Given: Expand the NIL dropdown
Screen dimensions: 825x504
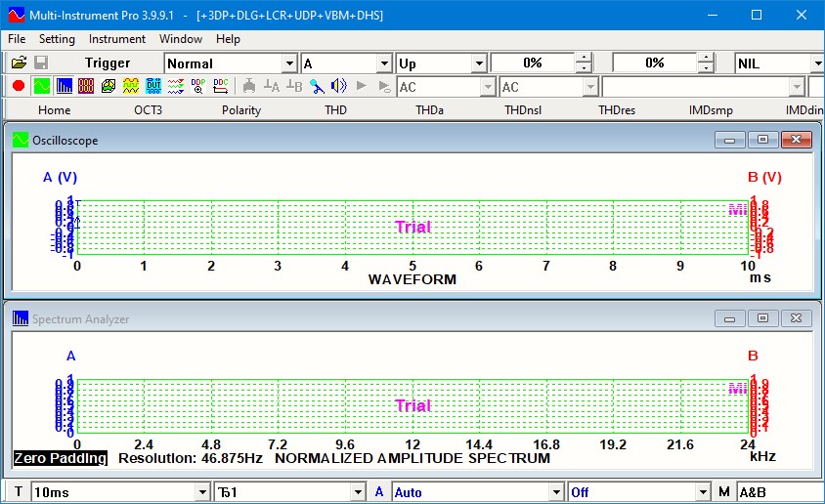Looking at the screenshot, I should [x=817, y=63].
